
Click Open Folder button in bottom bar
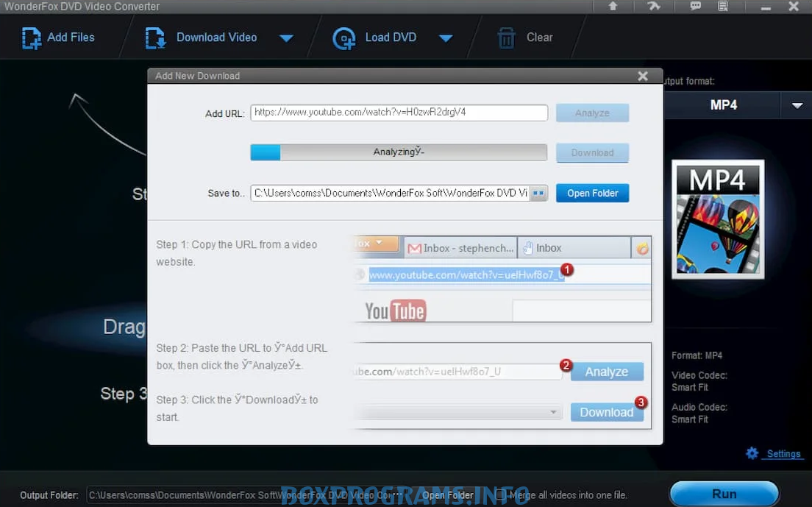coord(447,495)
